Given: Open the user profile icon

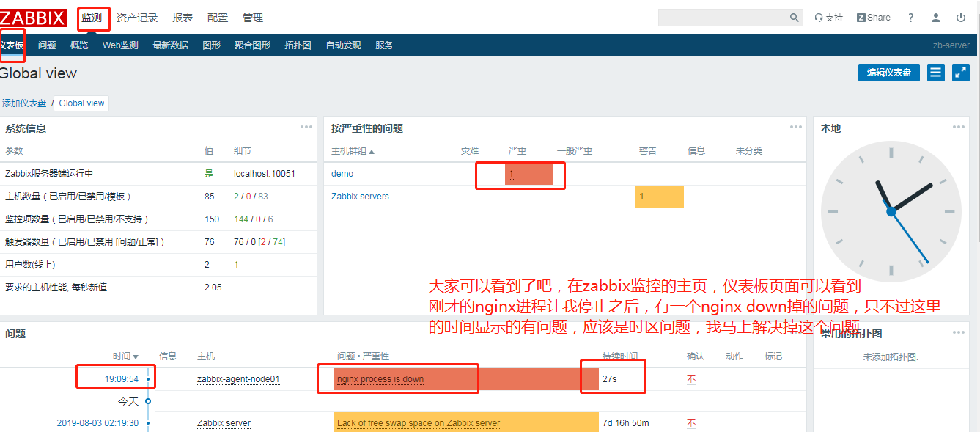Looking at the screenshot, I should [x=936, y=18].
